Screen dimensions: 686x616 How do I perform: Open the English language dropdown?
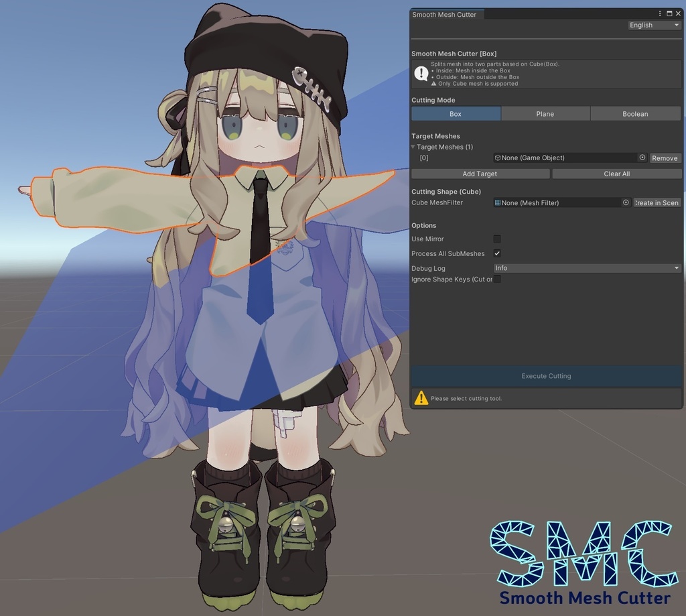click(x=654, y=25)
